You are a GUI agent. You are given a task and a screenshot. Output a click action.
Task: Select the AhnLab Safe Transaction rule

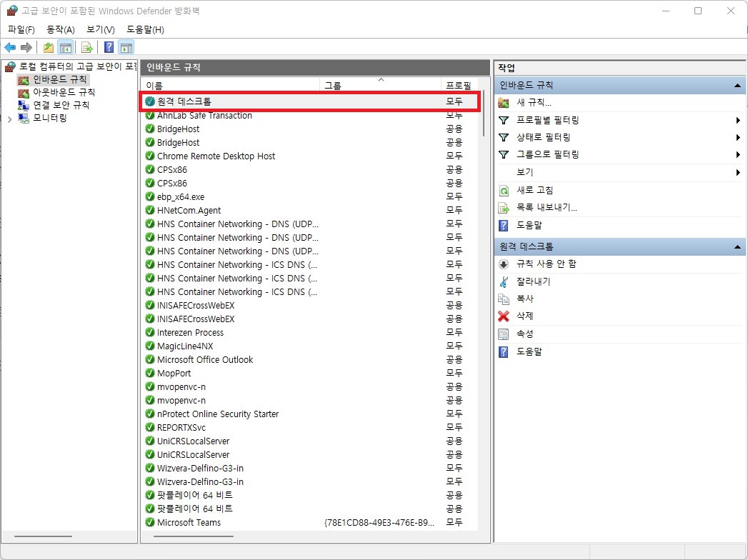(x=310, y=116)
